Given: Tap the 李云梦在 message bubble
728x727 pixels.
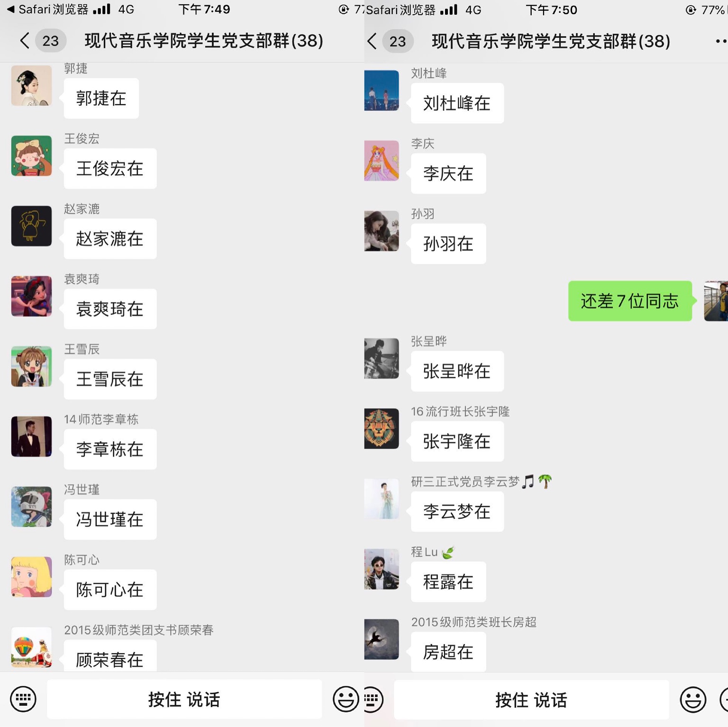Looking at the screenshot, I should [457, 511].
